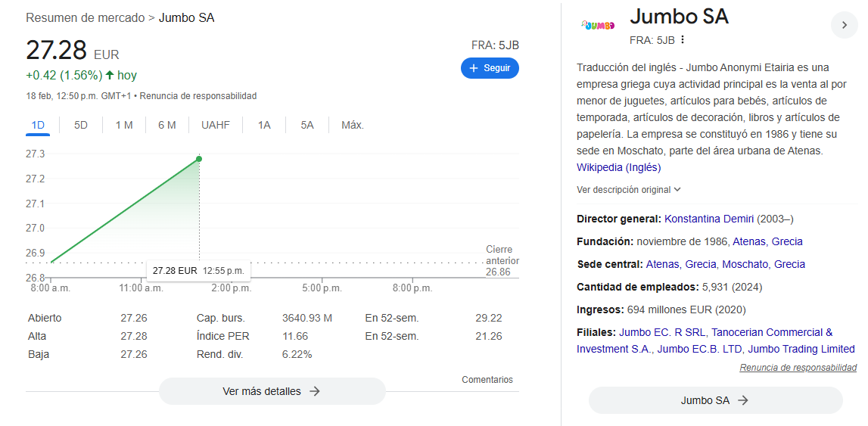Click the plus Seguir button
This screenshot has width=868, height=426.
[x=490, y=68]
